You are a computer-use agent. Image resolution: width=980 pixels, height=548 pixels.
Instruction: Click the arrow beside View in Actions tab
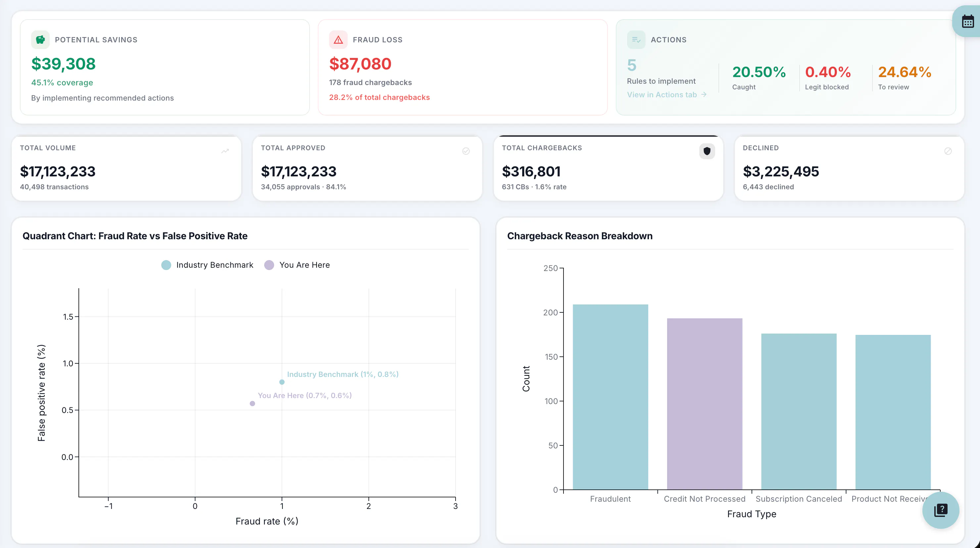click(x=704, y=94)
